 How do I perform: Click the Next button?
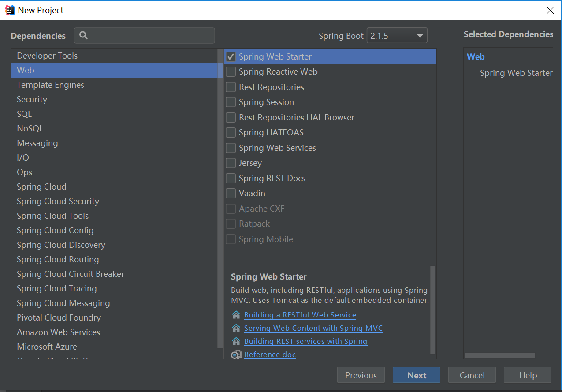[x=417, y=375]
